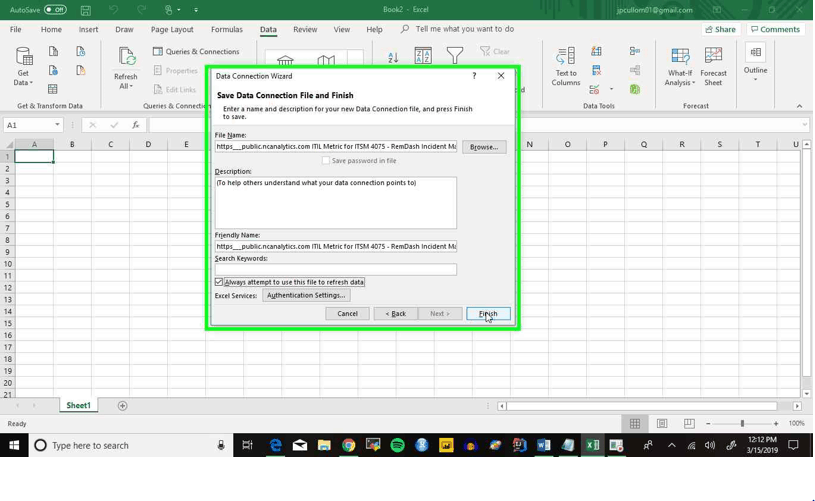
Task: Open the custom Sort dialog icon
Action: tap(423, 56)
